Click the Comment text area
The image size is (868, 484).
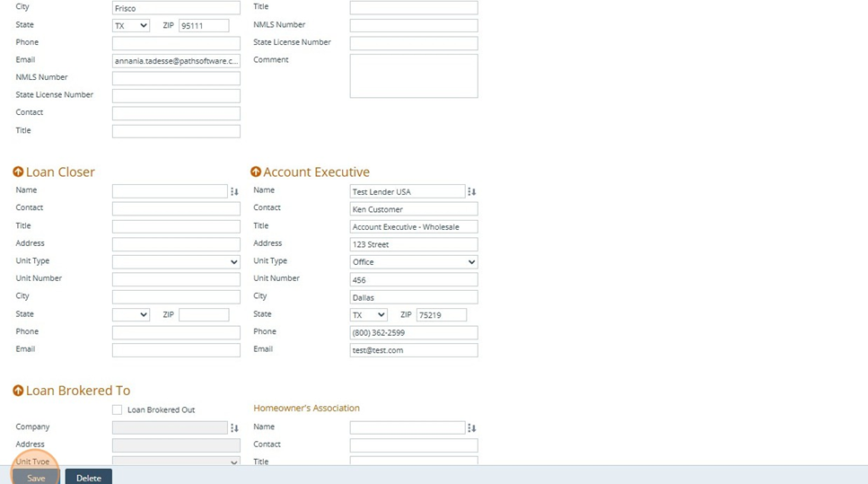pyautogui.click(x=414, y=75)
